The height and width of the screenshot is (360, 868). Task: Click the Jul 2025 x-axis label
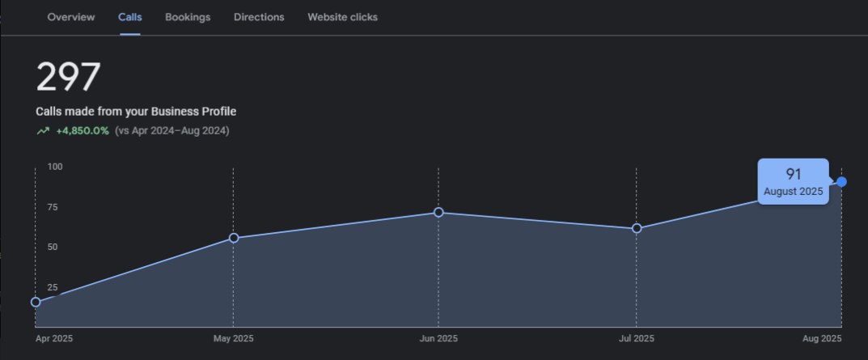click(636, 338)
